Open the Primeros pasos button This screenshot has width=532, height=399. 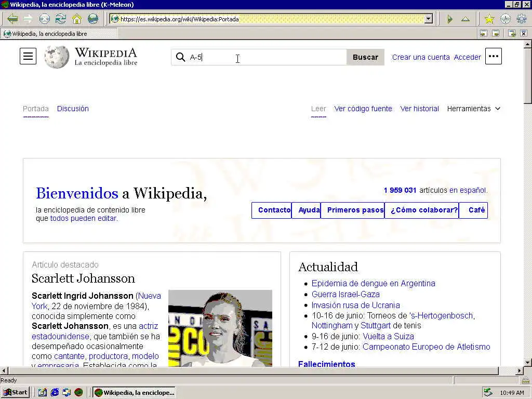(353, 210)
